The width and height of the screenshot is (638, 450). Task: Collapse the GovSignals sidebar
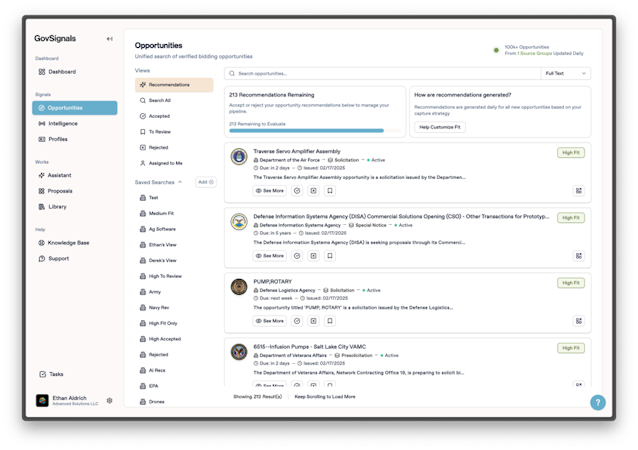coord(109,39)
